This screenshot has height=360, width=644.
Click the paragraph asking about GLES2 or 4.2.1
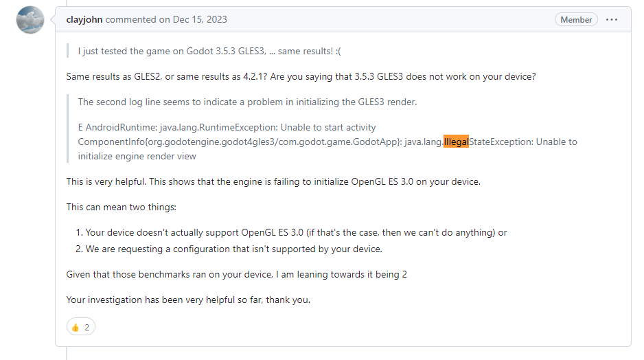[x=301, y=77]
